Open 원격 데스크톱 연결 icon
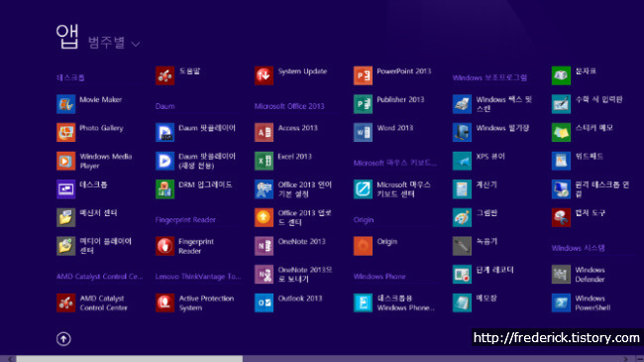 tap(561, 189)
